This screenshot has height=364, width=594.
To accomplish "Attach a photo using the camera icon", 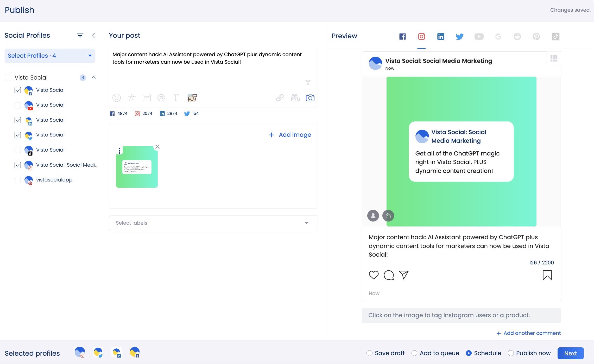I will coord(310,98).
